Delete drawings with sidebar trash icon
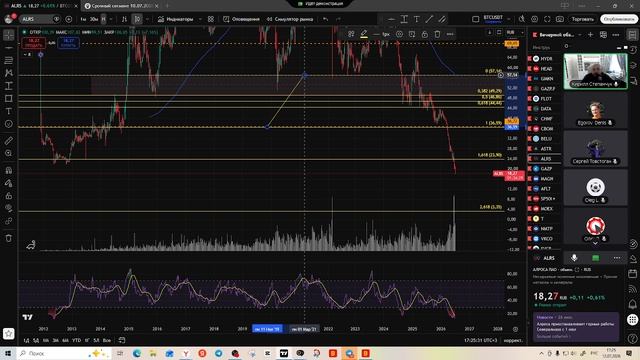This screenshot has width=640, height=360. pos(9,238)
